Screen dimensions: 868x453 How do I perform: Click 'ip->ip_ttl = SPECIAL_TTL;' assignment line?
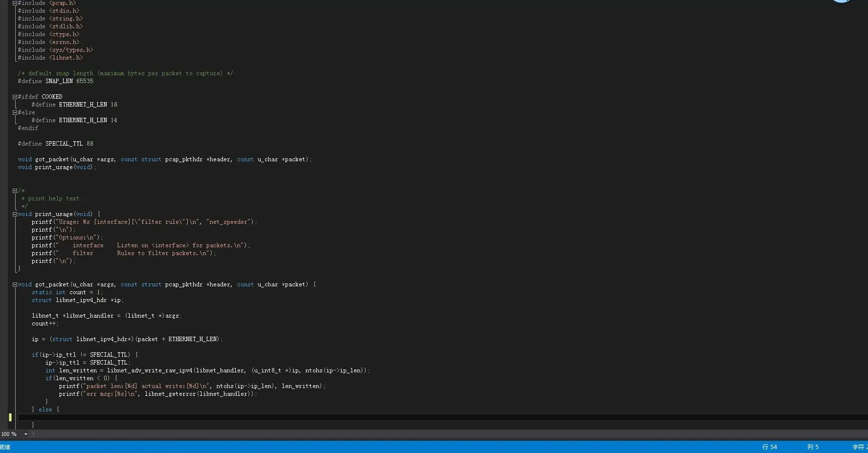click(x=88, y=363)
